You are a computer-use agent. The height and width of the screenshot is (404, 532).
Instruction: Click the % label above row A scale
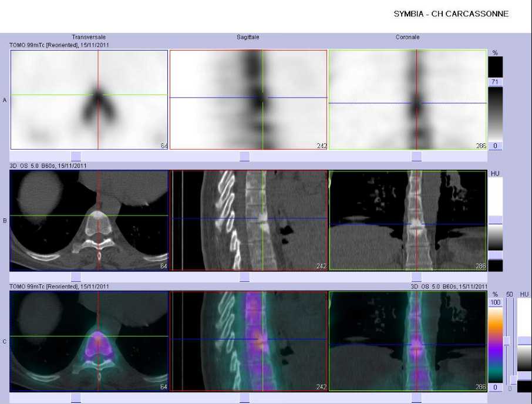(495, 53)
